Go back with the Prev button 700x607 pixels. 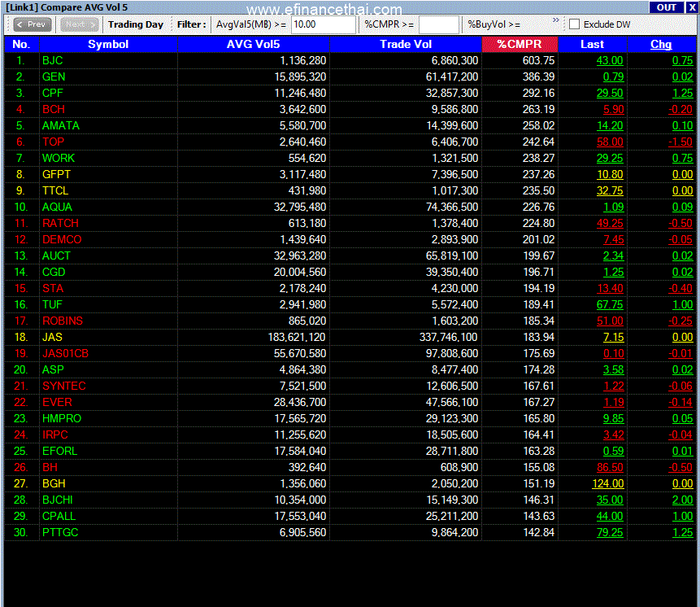[x=33, y=24]
